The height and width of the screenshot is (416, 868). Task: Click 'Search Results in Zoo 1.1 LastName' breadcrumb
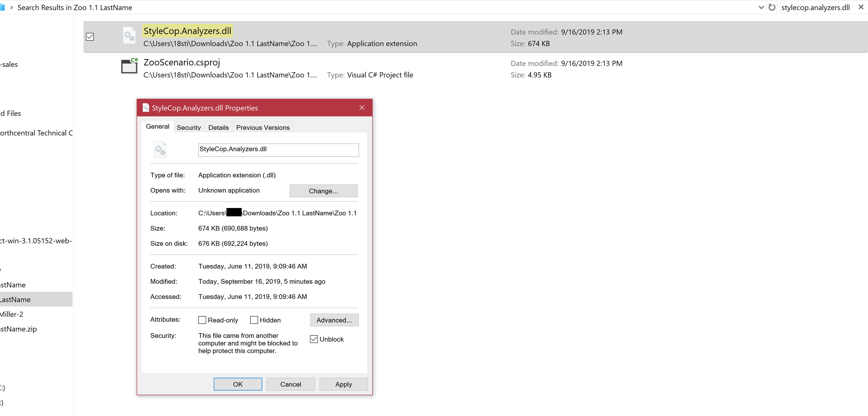(x=75, y=7)
